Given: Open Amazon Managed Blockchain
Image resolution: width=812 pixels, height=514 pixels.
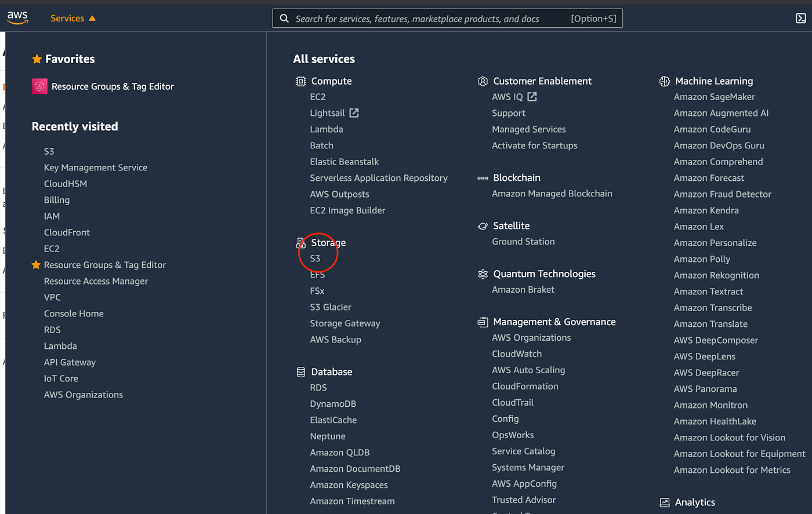Looking at the screenshot, I should pyautogui.click(x=552, y=194).
